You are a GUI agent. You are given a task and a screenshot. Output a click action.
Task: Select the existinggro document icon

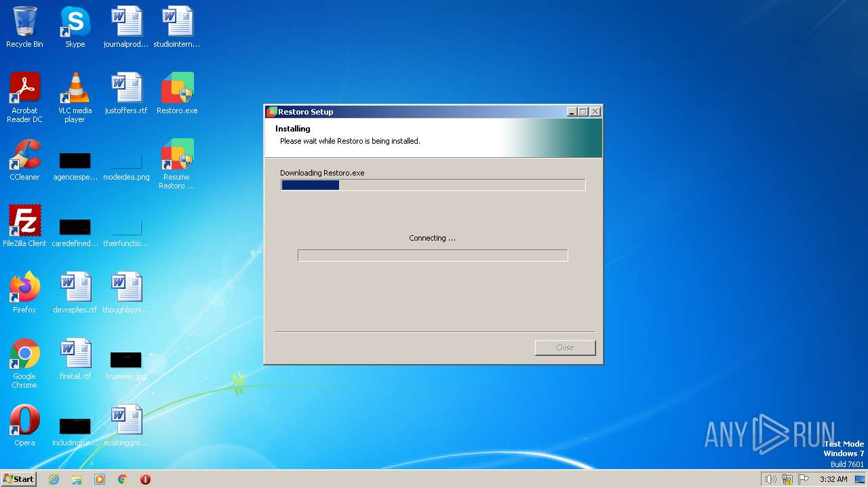[126, 426]
